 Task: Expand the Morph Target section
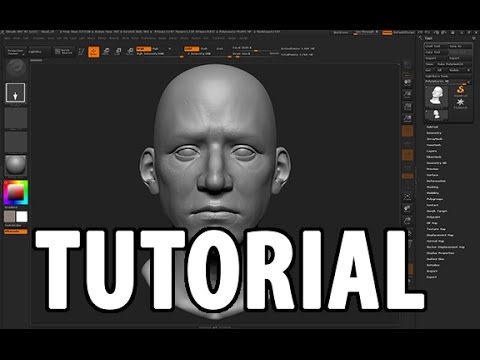(x=437, y=211)
